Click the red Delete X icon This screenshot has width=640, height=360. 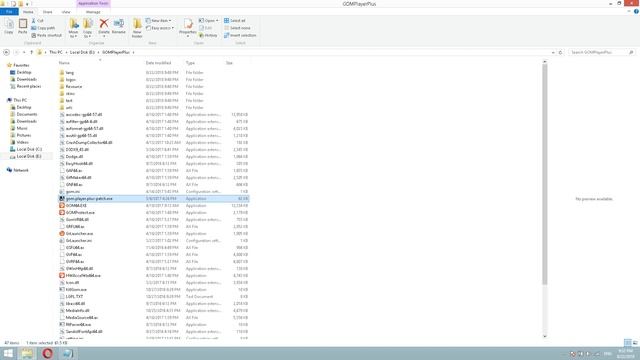[104, 24]
